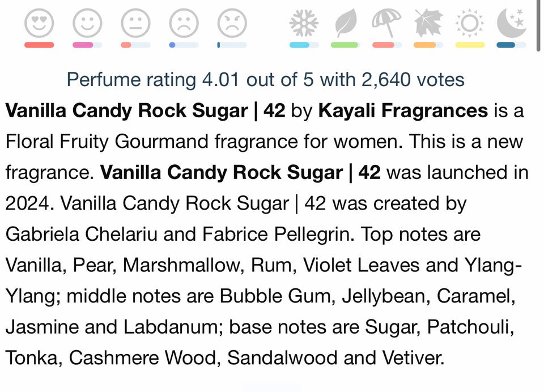544x392 pixels.
Task: Choose the neutral face rating icon
Action: (x=135, y=23)
